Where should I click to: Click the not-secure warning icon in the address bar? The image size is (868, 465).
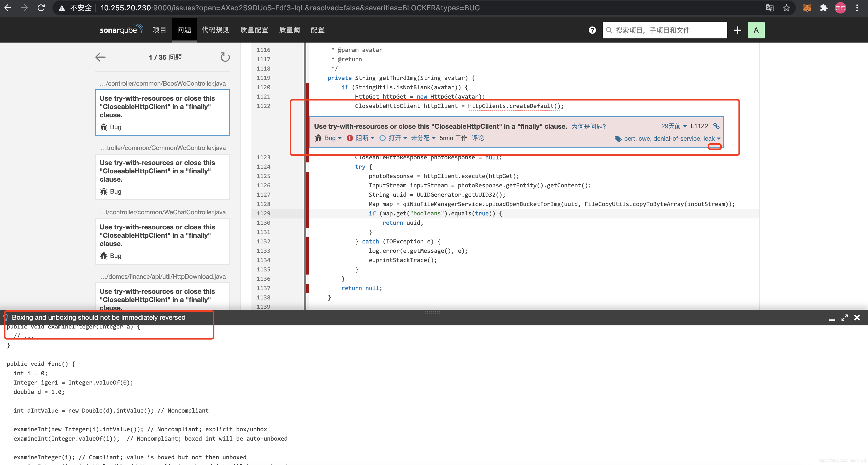tap(62, 8)
